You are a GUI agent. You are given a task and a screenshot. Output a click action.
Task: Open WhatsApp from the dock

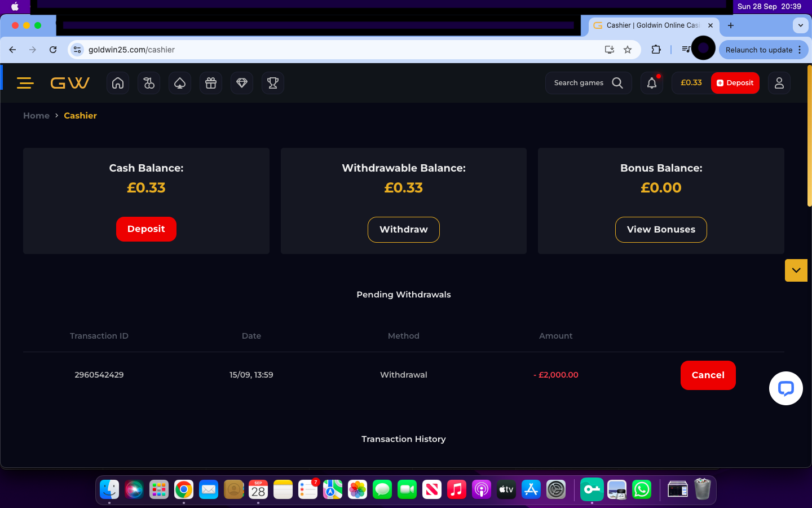[x=642, y=489]
